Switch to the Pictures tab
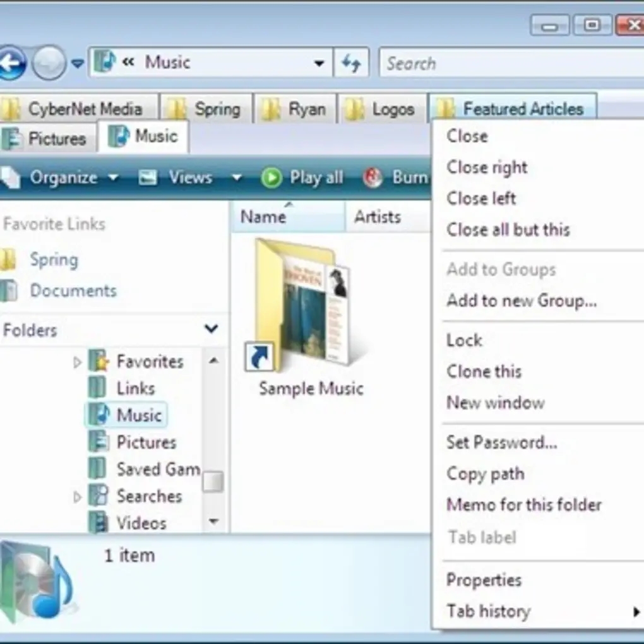Viewport: 644px width, 644px height. (47, 138)
